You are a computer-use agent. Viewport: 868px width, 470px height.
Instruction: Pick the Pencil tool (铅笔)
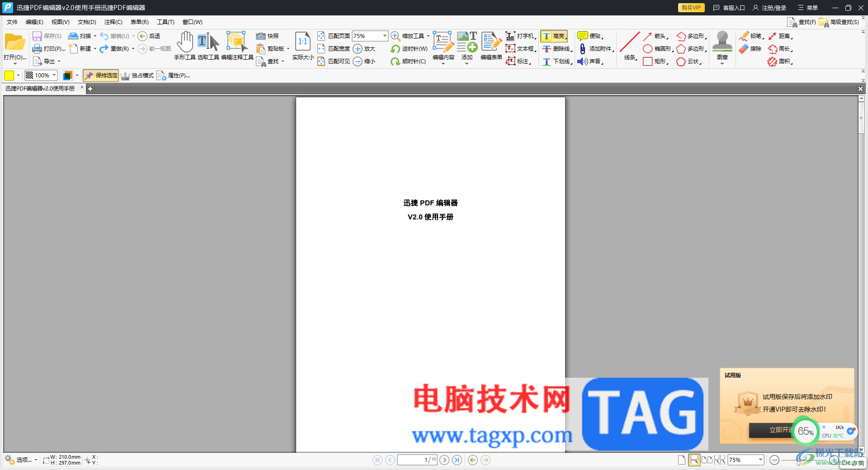point(751,36)
